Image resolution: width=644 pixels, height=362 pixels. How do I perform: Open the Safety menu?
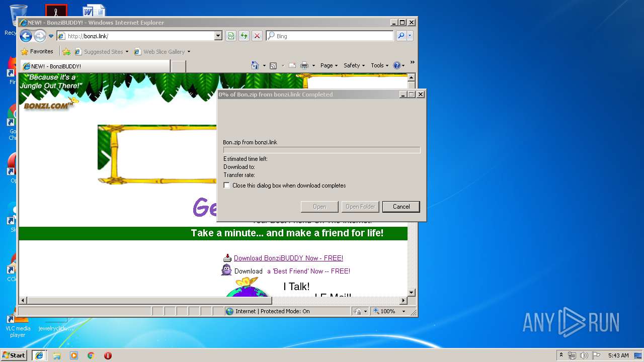point(354,65)
